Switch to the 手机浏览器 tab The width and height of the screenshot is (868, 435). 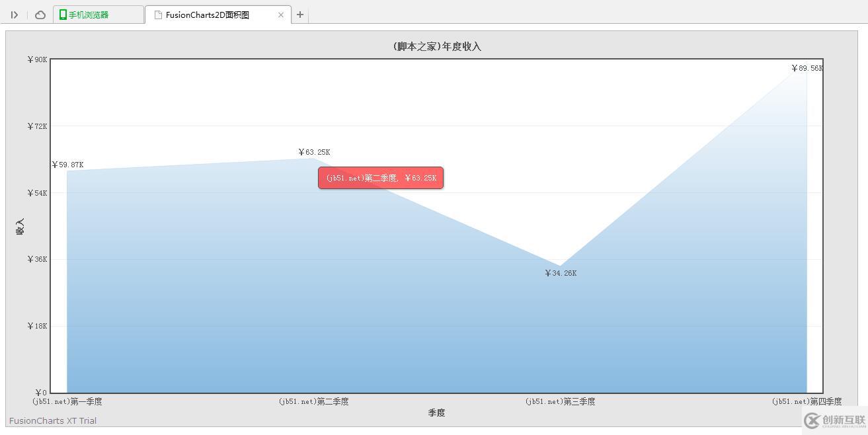click(x=99, y=13)
